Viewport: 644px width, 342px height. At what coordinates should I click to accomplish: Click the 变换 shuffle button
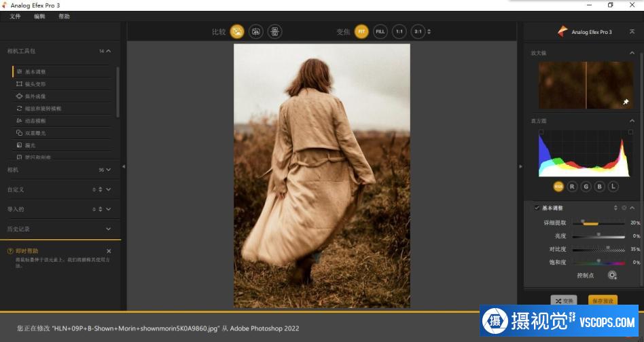coord(564,301)
